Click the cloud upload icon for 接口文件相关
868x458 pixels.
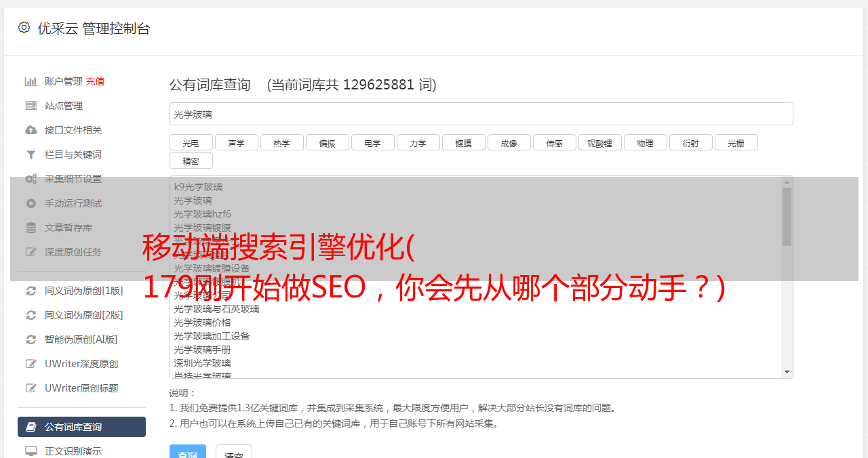pyautogui.click(x=31, y=130)
